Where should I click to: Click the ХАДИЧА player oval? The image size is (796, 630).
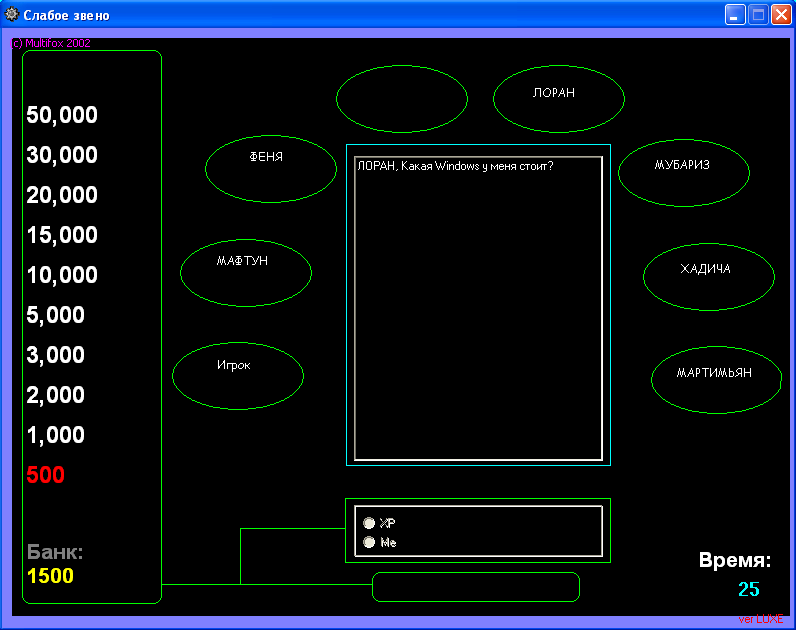(709, 277)
